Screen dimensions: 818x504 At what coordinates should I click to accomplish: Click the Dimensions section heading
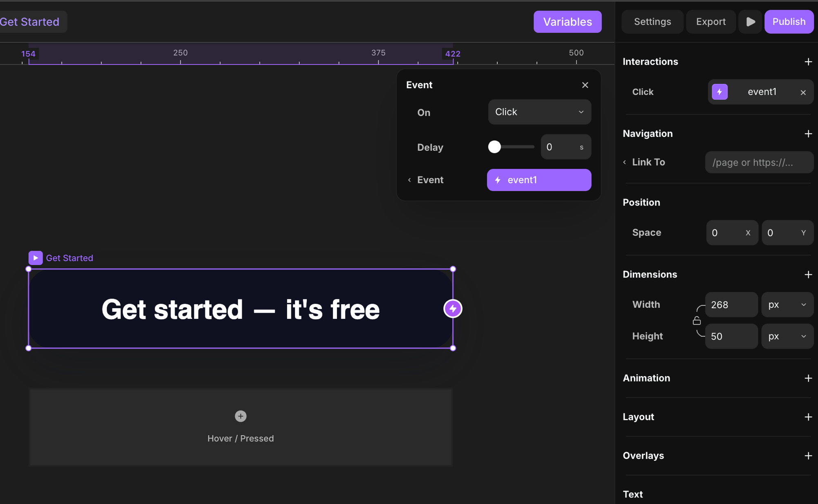pos(650,274)
